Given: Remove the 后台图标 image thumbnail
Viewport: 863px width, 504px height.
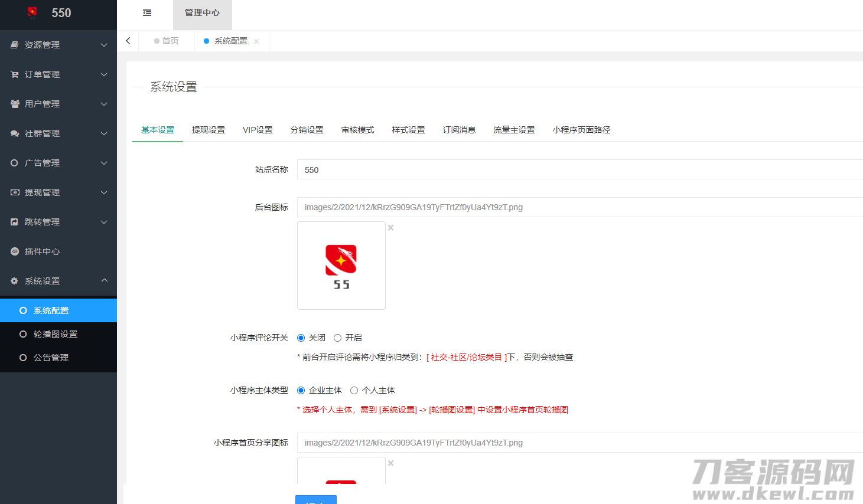Looking at the screenshot, I should pos(390,228).
